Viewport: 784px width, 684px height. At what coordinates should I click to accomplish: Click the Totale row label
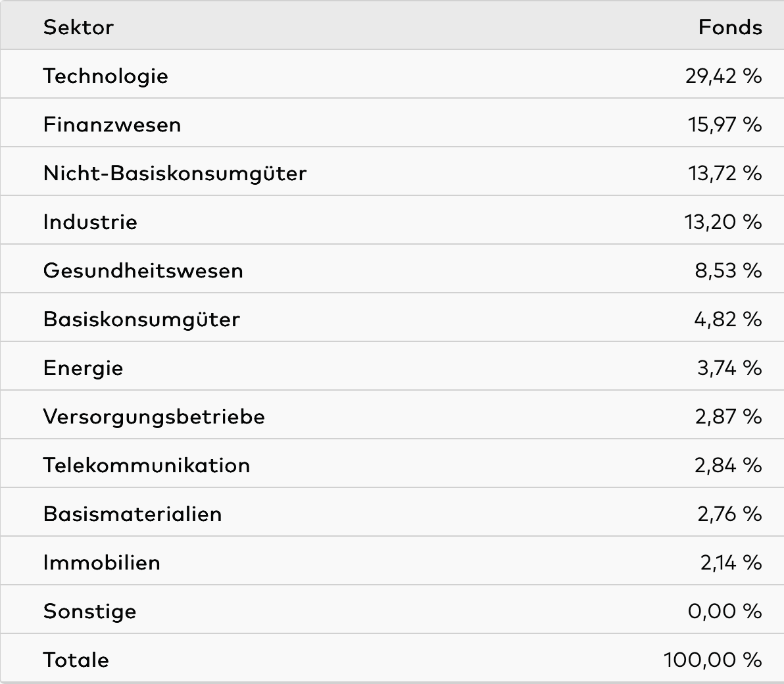coord(76,660)
